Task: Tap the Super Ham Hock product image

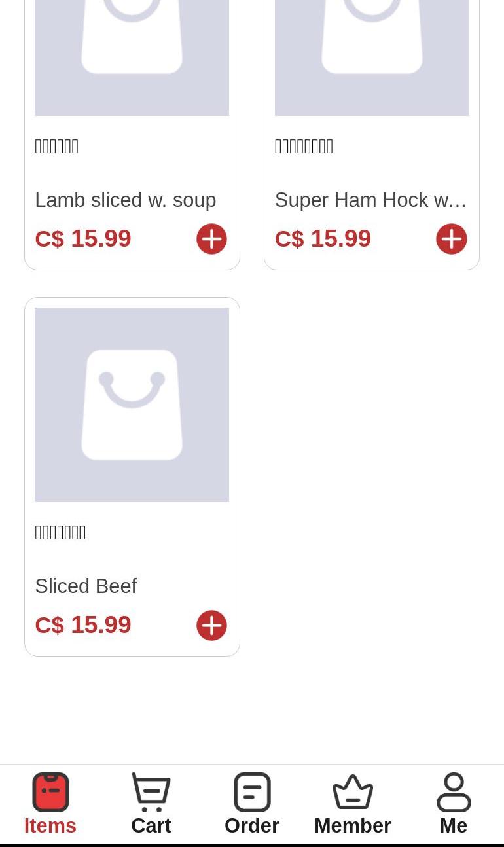Action: point(372,58)
